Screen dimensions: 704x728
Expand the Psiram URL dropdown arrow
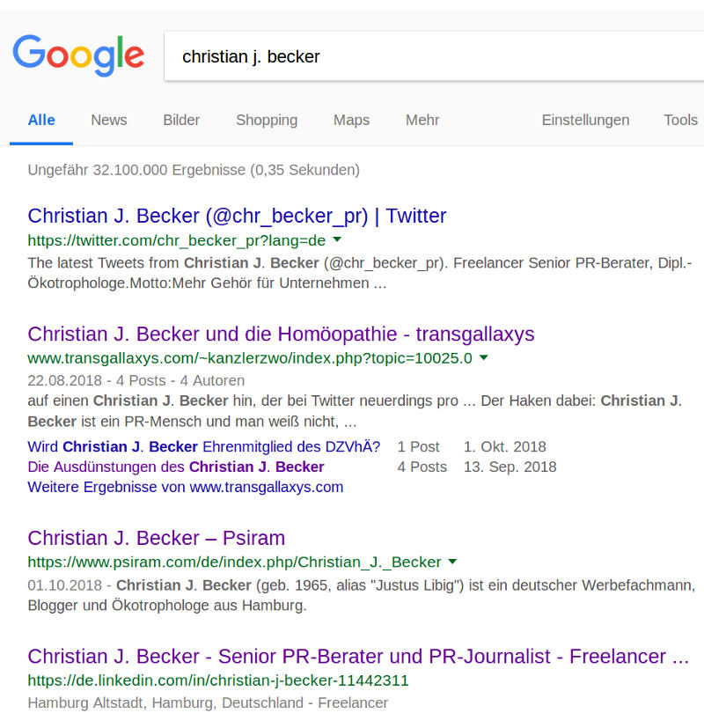pyautogui.click(x=452, y=562)
